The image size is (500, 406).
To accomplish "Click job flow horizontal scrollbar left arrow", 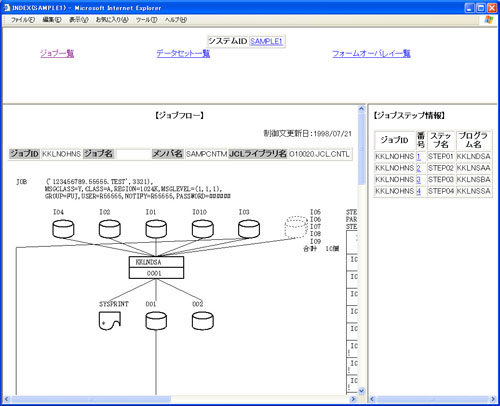I will (x=6, y=399).
